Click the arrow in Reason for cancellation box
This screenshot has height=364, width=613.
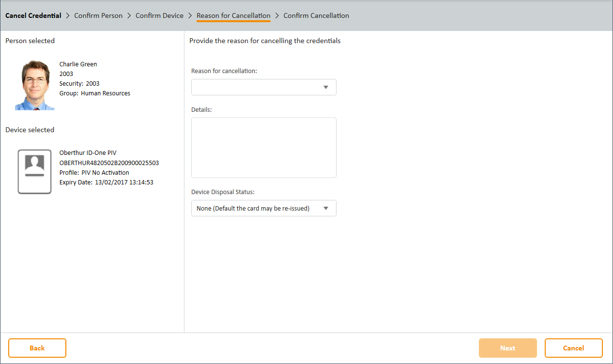pyautogui.click(x=326, y=88)
